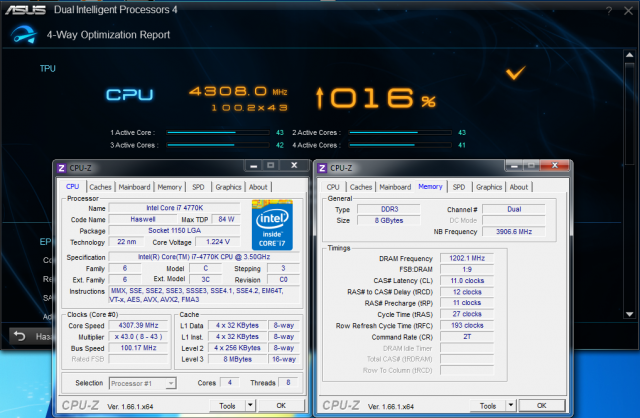Minimize the left CPU-Z window

(253, 165)
